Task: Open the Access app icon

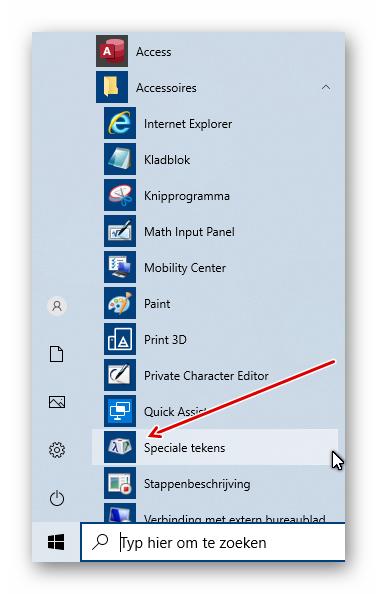Action: point(112,51)
